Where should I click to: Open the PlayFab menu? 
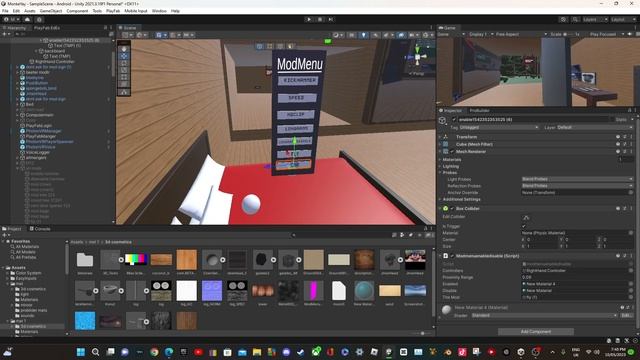coord(113,11)
